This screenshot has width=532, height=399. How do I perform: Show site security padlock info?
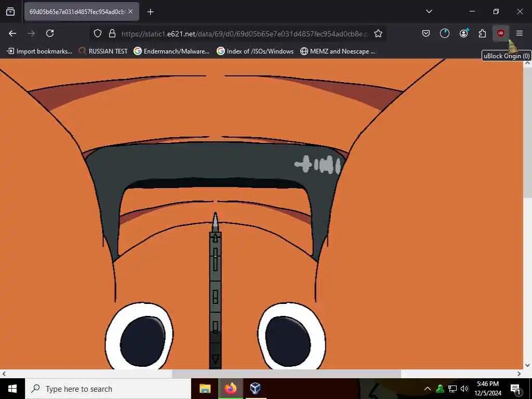click(112, 33)
